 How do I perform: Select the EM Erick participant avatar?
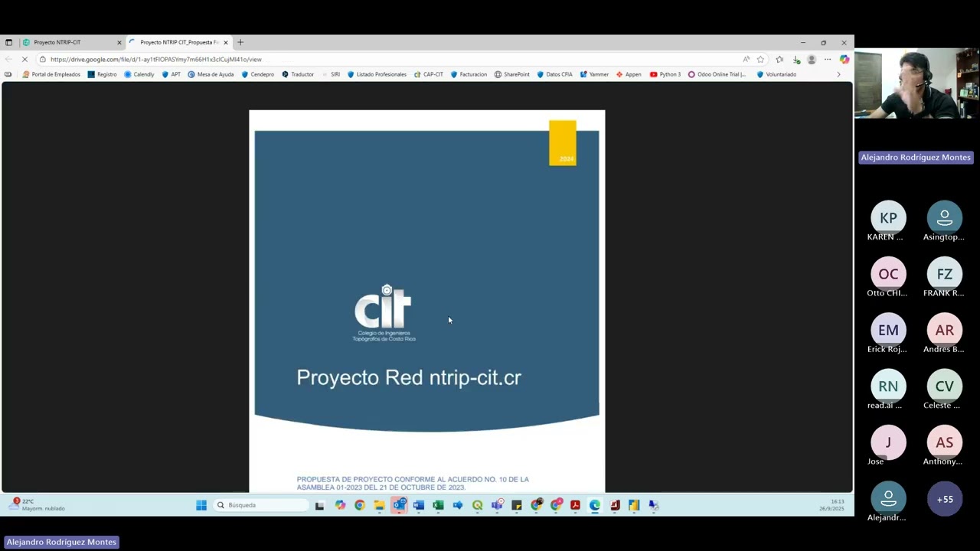tap(888, 330)
